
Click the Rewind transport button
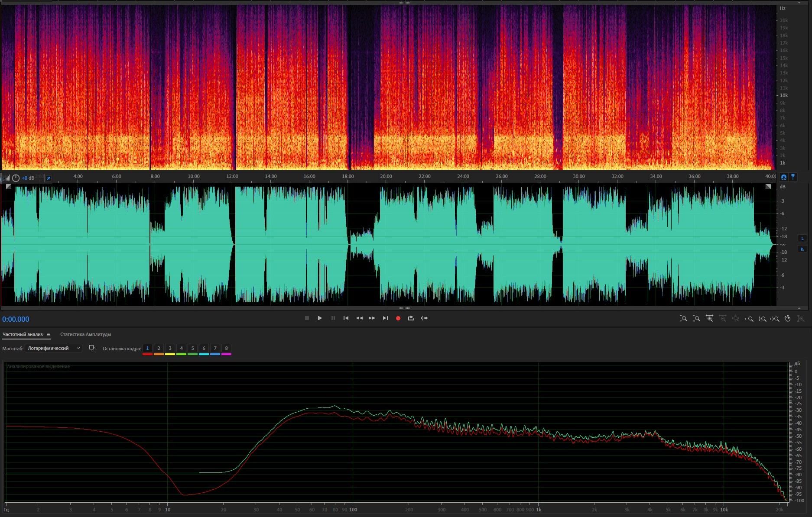point(359,318)
